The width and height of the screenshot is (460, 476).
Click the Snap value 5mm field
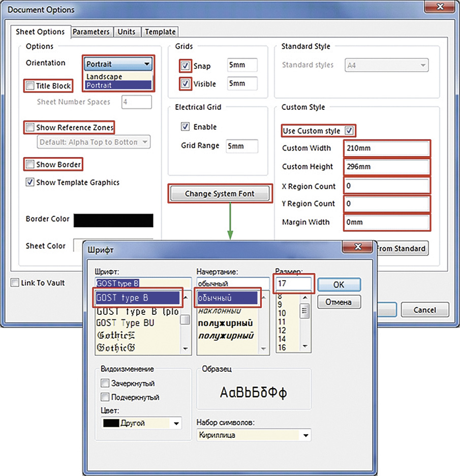point(242,65)
